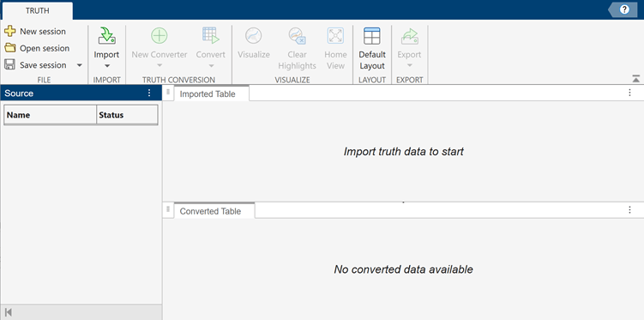
Task: Click the Visualize label text
Action: [254, 55]
